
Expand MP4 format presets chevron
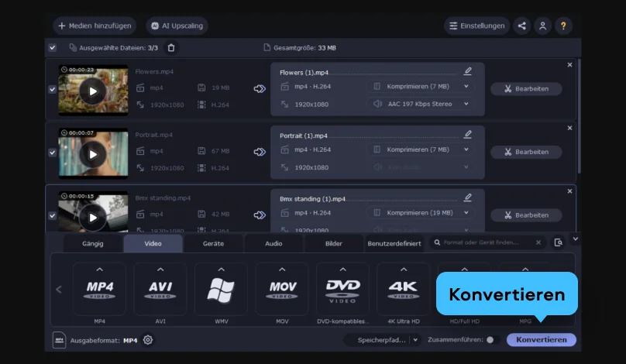coord(99,270)
